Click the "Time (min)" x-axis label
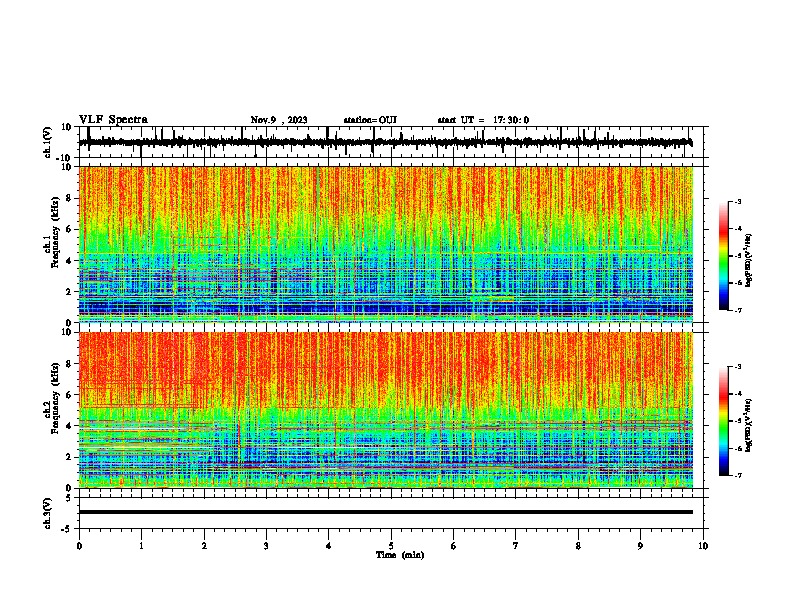The height and width of the screenshot is (612, 792). [x=400, y=555]
